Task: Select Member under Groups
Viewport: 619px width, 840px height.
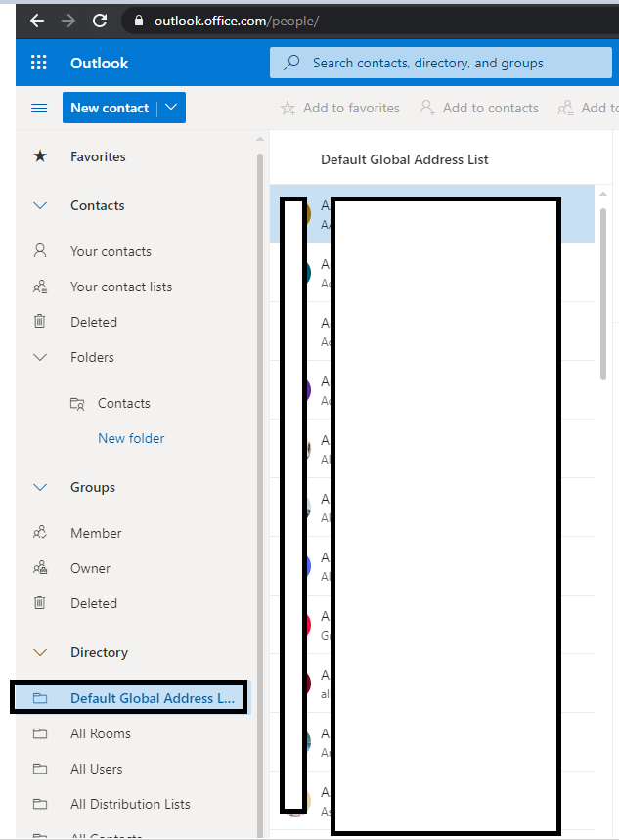Action: pyautogui.click(x=96, y=533)
